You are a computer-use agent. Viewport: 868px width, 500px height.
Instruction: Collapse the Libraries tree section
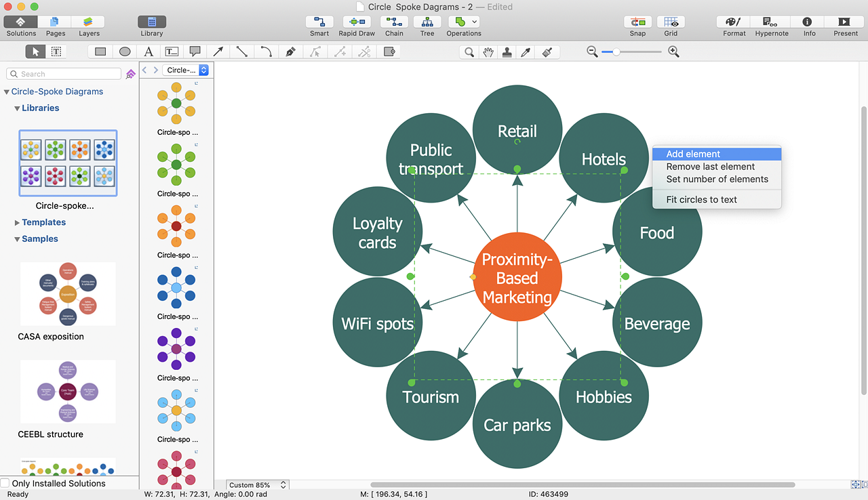tap(17, 108)
